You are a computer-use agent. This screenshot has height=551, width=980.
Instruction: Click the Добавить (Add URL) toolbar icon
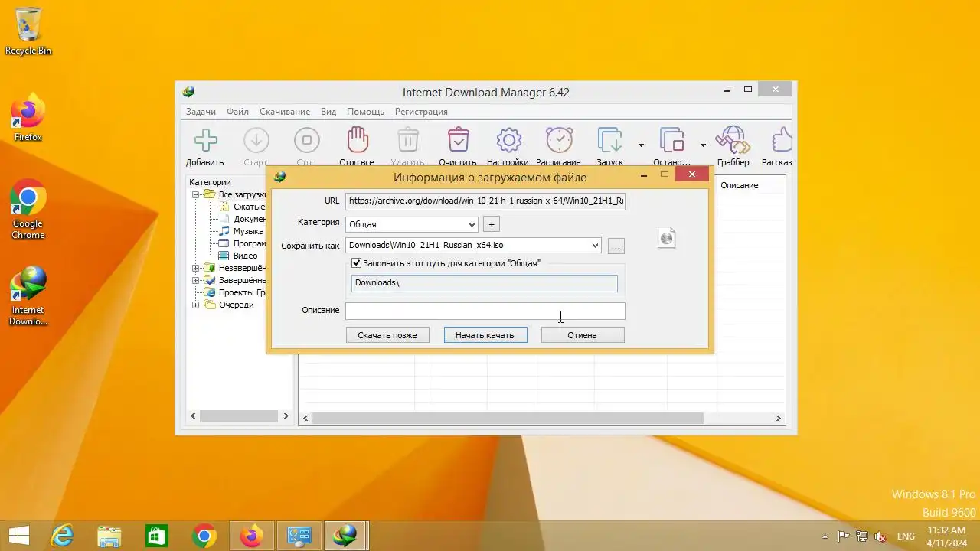point(204,141)
